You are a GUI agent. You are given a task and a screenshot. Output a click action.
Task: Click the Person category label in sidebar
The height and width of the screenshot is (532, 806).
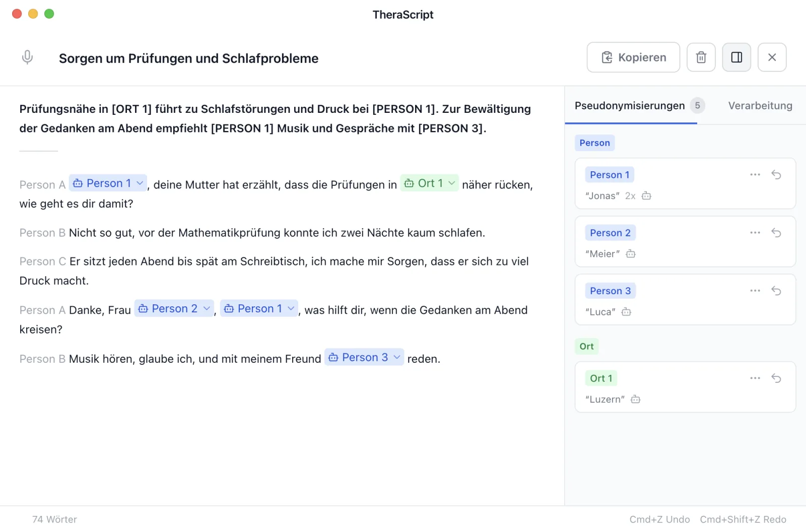pos(594,143)
